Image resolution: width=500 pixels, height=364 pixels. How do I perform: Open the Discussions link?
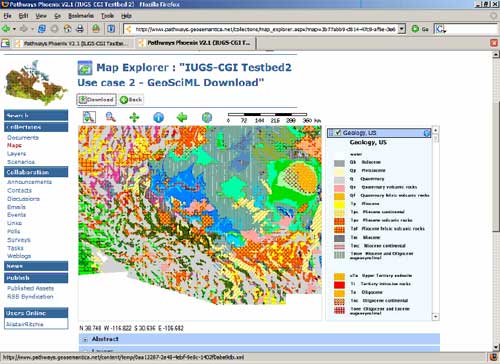coord(23,199)
